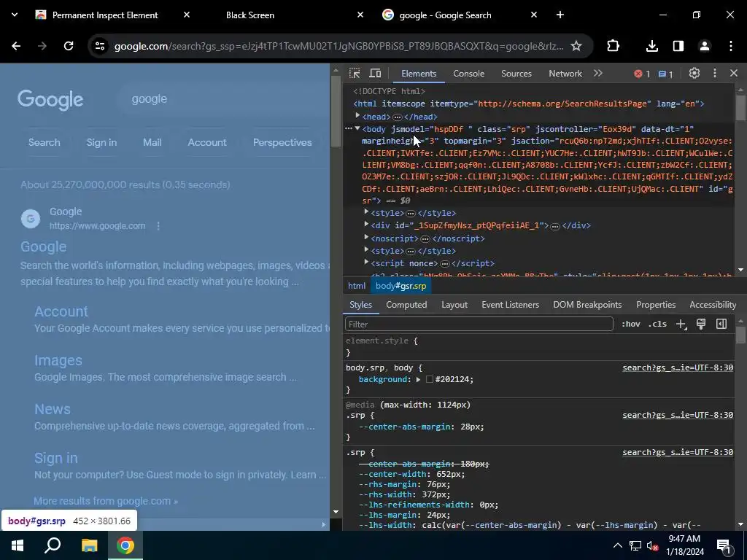This screenshot has height=560, width=747.
Task: Expand the first style element node
Action: coord(366,212)
